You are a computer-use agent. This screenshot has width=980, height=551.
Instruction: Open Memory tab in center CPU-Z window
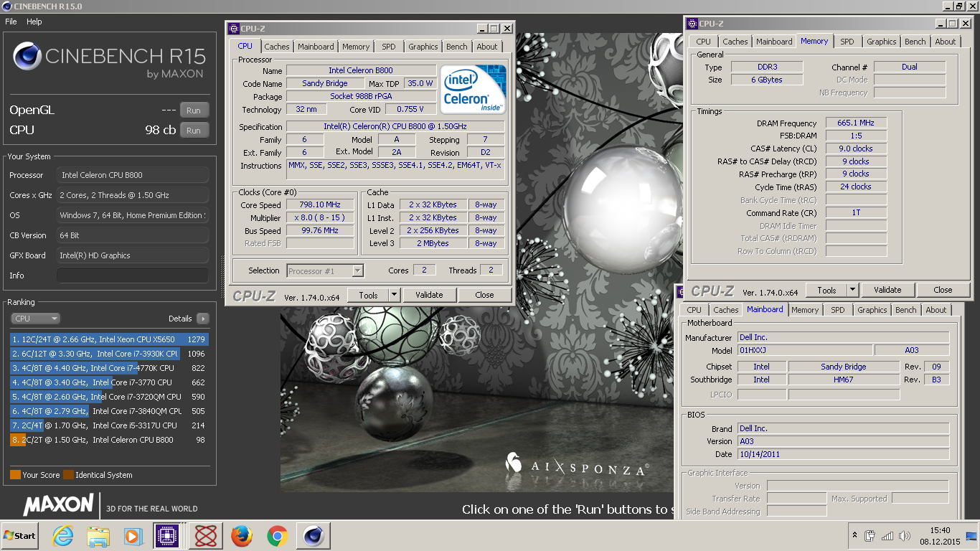point(356,47)
